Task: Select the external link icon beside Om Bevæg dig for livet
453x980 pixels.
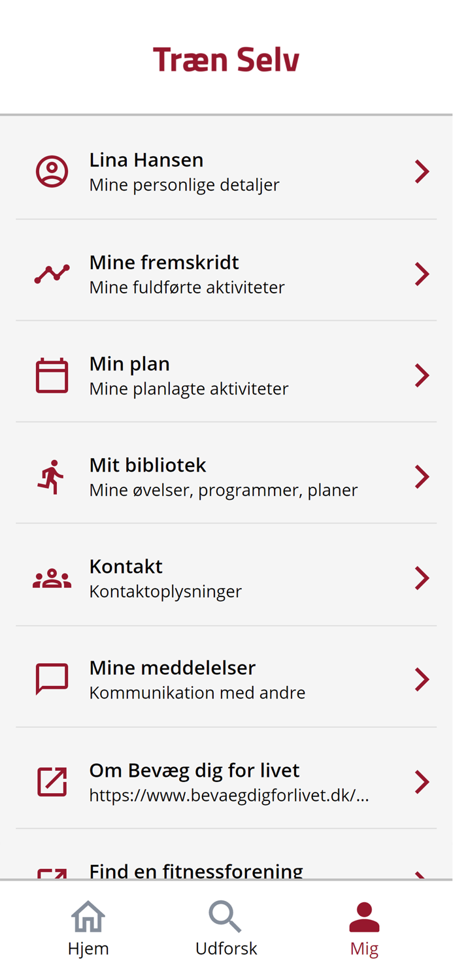Action: tap(52, 781)
